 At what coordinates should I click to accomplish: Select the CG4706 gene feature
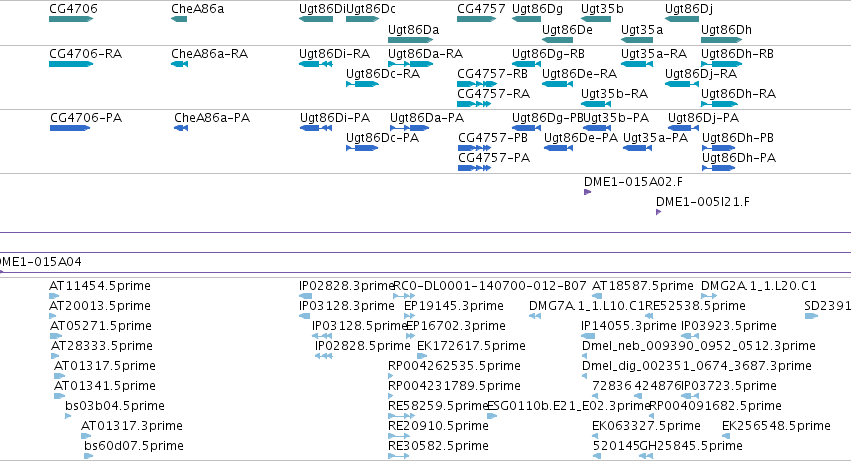(x=71, y=19)
